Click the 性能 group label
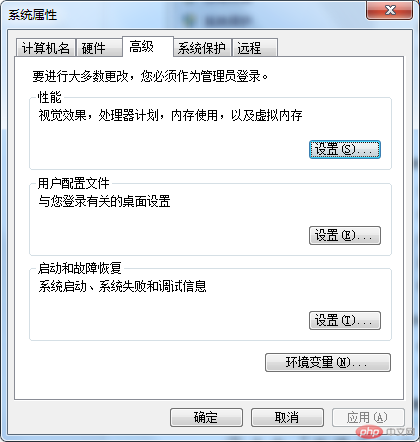The width and height of the screenshot is (420, 442). click(50, 98)
